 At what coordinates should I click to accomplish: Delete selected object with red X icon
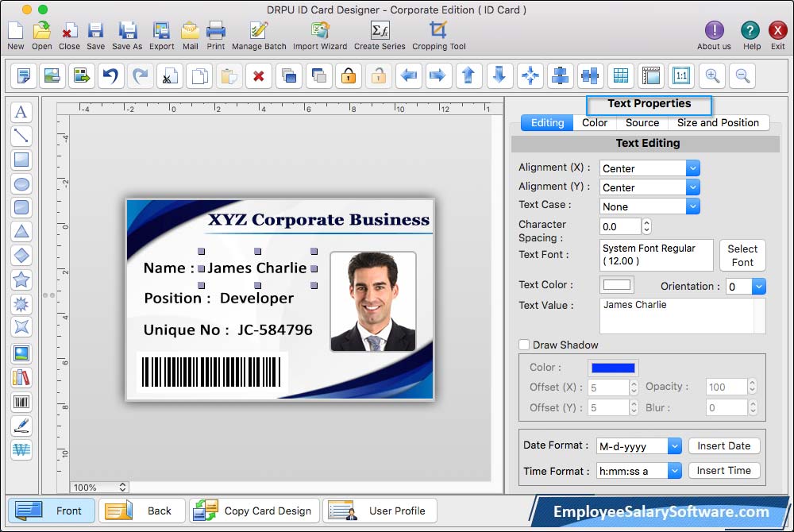pyautogui.click(x=259, y=76)
